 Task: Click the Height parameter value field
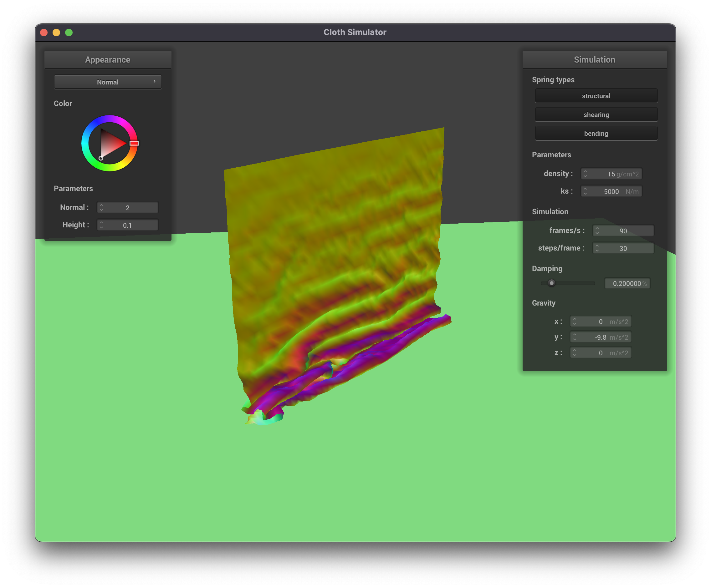coord(128,225)
